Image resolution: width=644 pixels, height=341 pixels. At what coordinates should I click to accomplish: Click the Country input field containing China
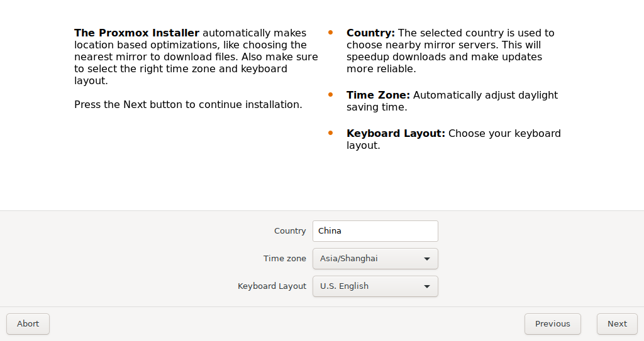[x=375, y=231]
